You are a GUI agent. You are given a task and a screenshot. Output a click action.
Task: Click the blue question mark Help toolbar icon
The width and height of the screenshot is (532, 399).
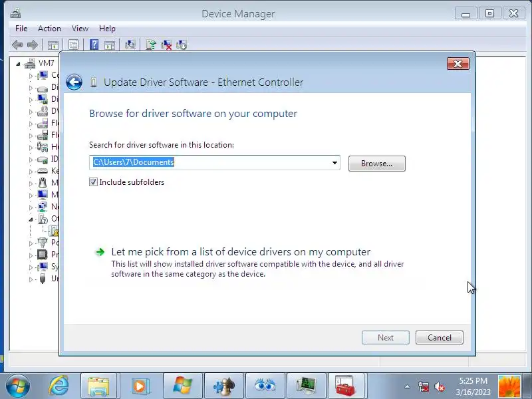pyautogui.click(x=94, y=45)
